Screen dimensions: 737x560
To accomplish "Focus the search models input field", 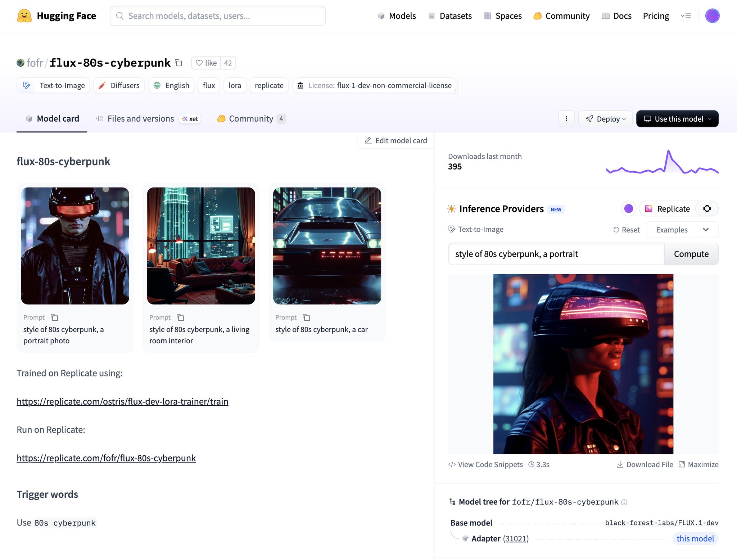I will click(218, 16).
